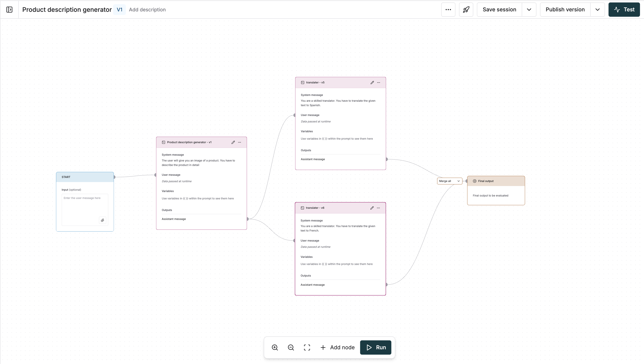Edit the Product description generator node
The width and height of the screenshot is (644, 364).
click(233, 142)
